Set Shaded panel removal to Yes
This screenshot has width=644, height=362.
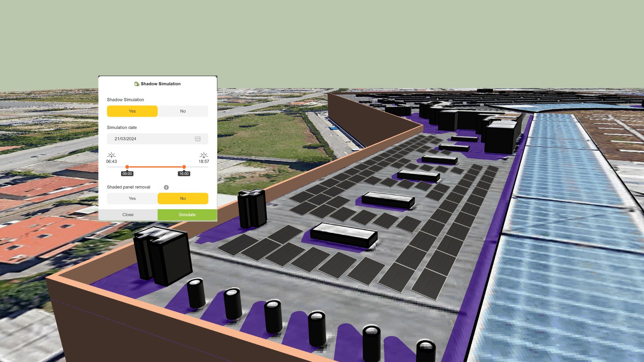tap(132, 198)
